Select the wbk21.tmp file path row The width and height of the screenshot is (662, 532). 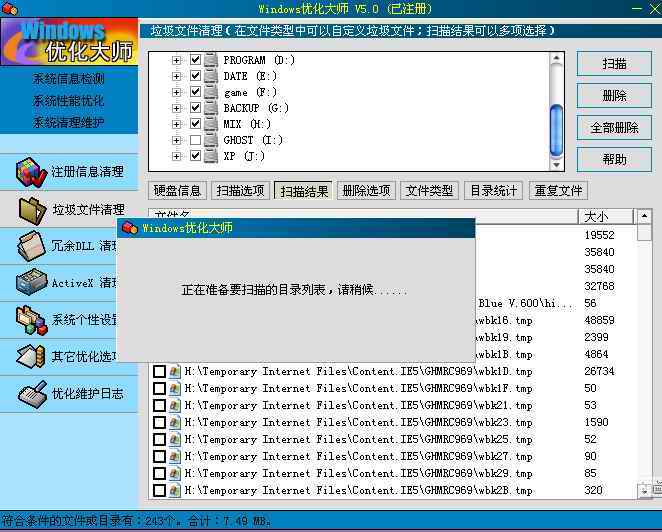tap(358, 405)
